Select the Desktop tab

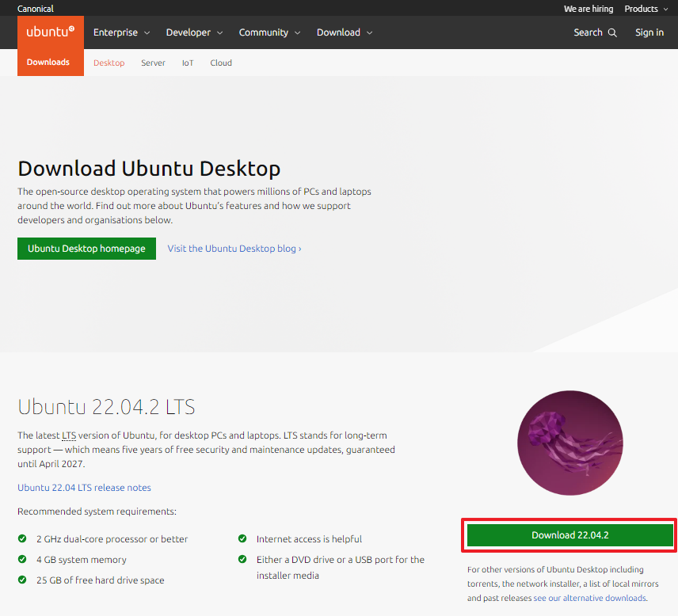point(109,63)
